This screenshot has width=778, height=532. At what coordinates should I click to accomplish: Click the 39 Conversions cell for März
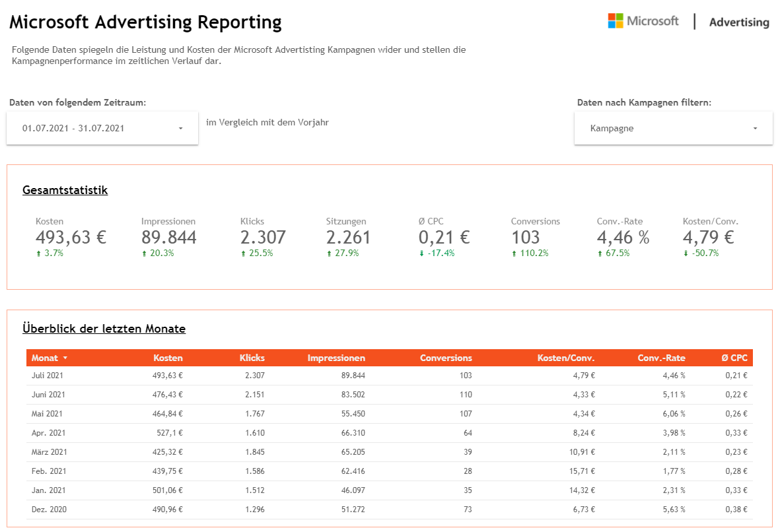point(468,452)
